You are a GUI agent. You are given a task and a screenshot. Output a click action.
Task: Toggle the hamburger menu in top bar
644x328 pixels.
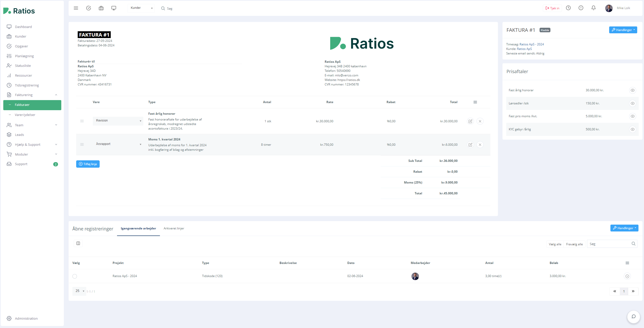pos(76,8)
